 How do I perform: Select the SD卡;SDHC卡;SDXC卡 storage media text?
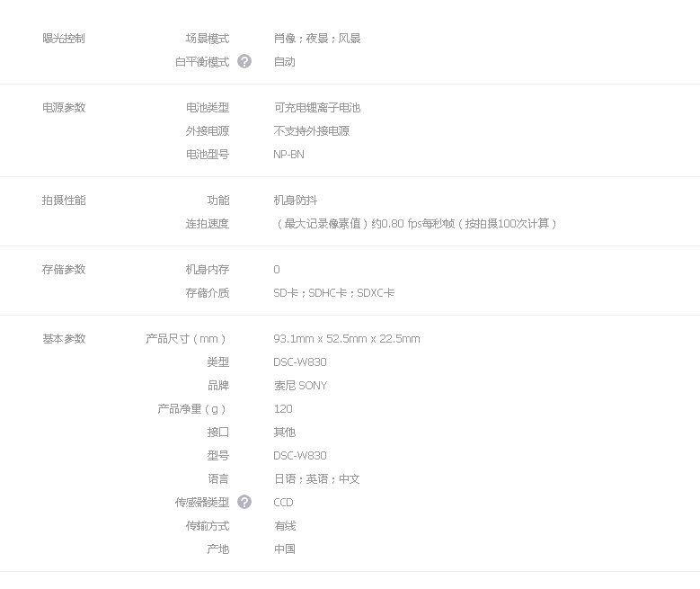(333, 293)
